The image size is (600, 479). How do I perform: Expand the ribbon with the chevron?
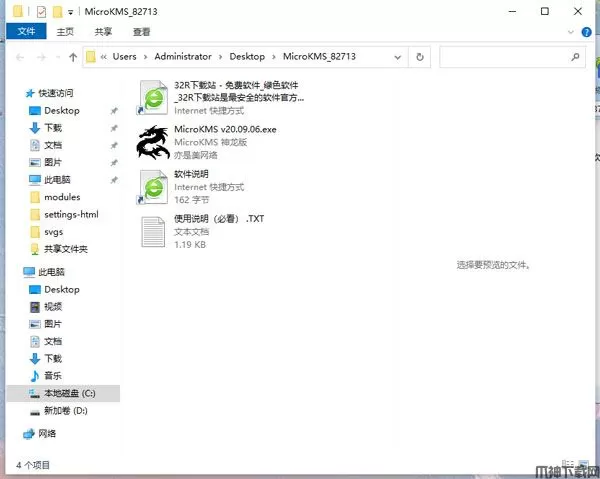click(x=571, y=32)
